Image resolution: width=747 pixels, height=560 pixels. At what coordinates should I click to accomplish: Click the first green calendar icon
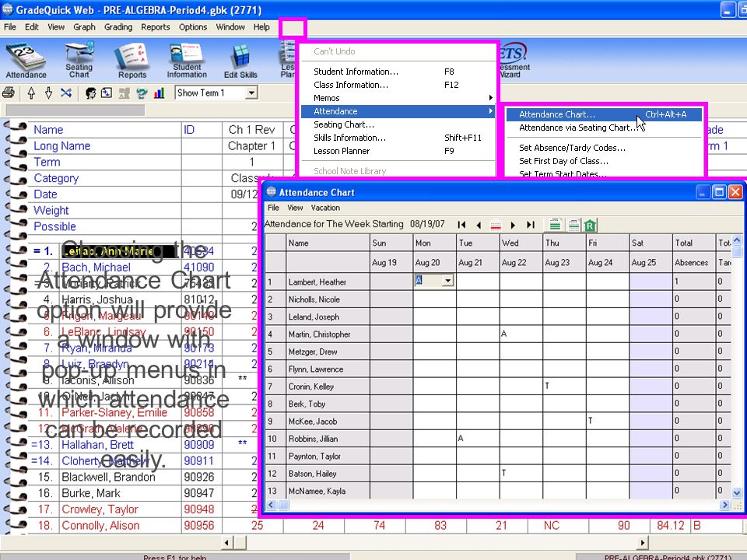[555, 225]
